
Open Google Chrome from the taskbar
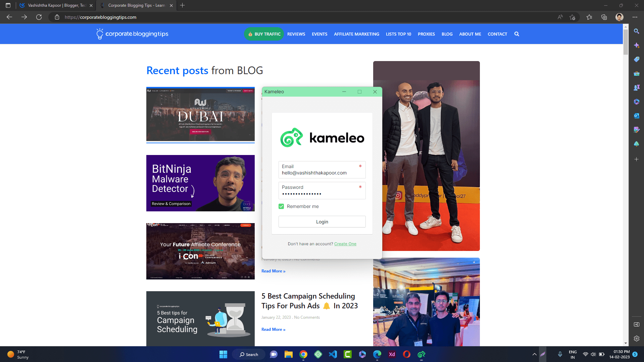point(303,354)
